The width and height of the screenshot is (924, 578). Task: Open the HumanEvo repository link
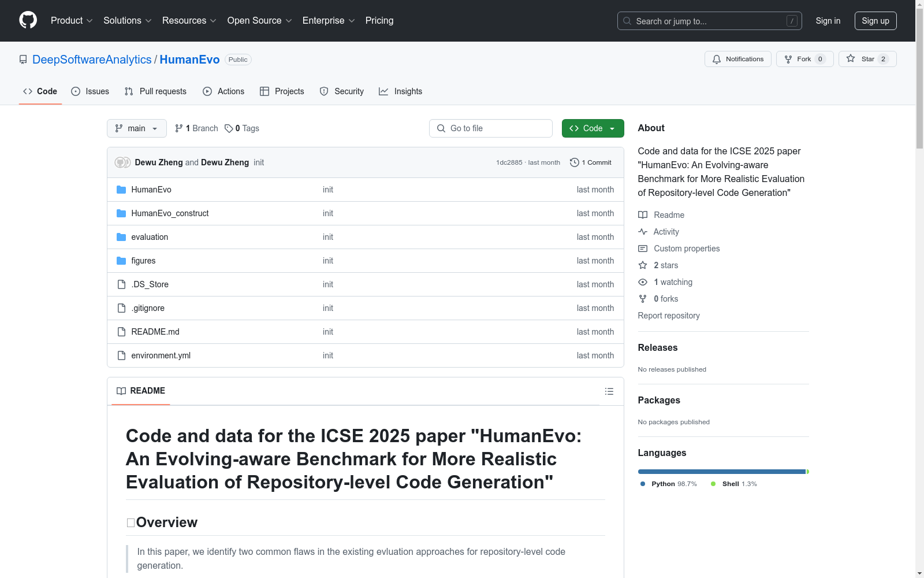[x=189, y=60]
